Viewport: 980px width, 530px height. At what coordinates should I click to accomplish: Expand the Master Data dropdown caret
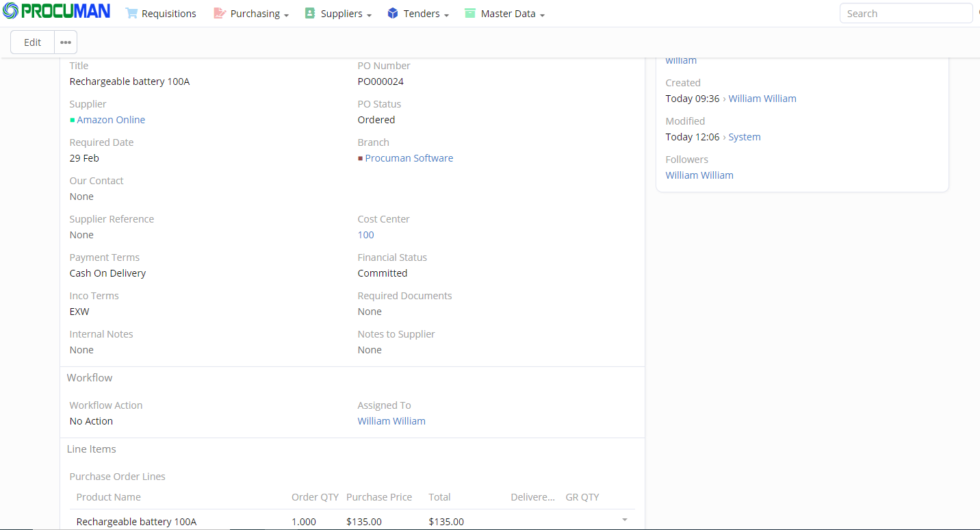click(542, 15)
